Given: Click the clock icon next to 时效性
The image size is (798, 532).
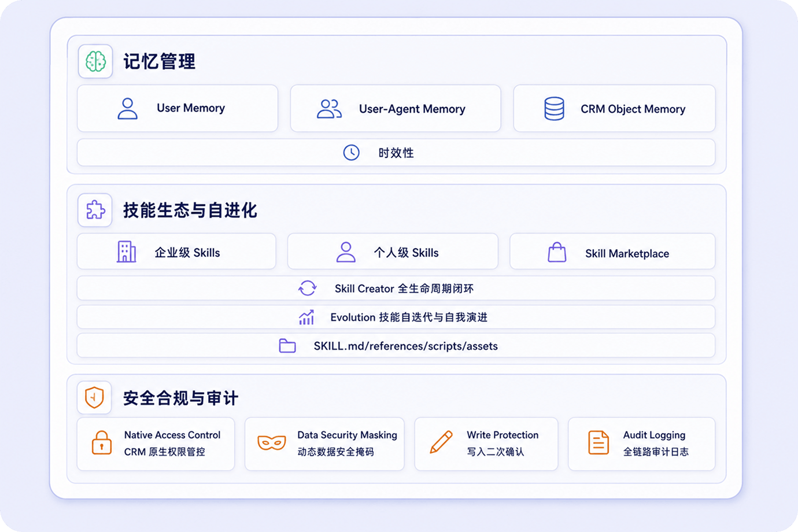Looking at the screenshot, I should pyautogui.click(x=352, y=153).
